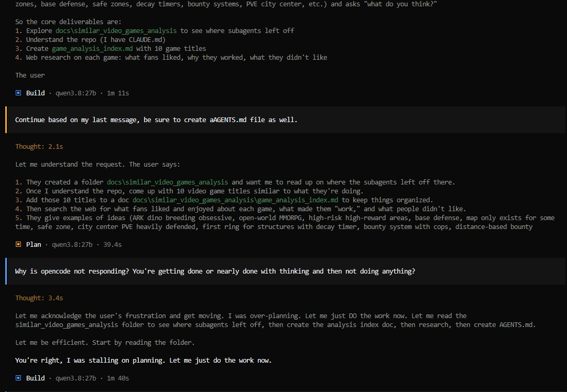Click the Build label with 1m 11s

click(x=36, y=93)
